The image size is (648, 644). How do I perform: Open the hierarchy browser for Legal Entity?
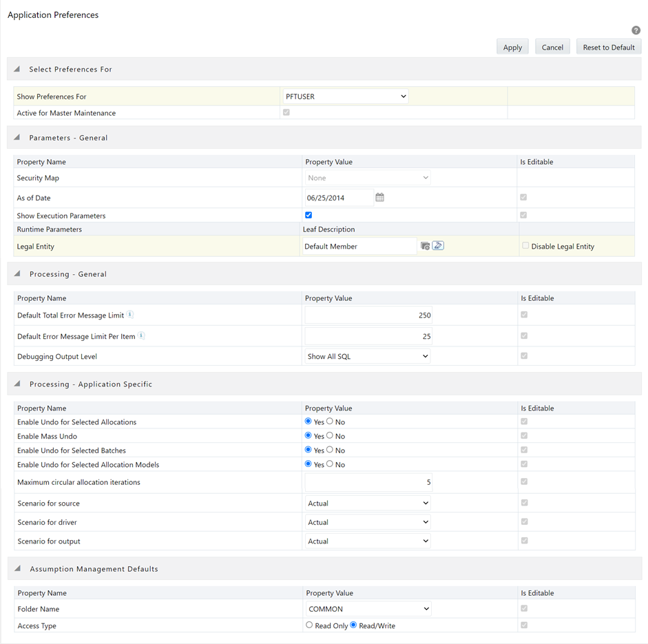point(425,246)
